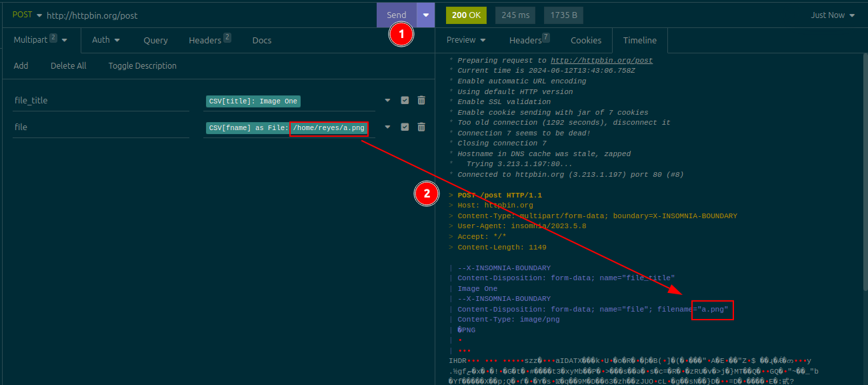Open the POST method dropdown
Screen dimensions: 868x385
click(x=27, y=15)
